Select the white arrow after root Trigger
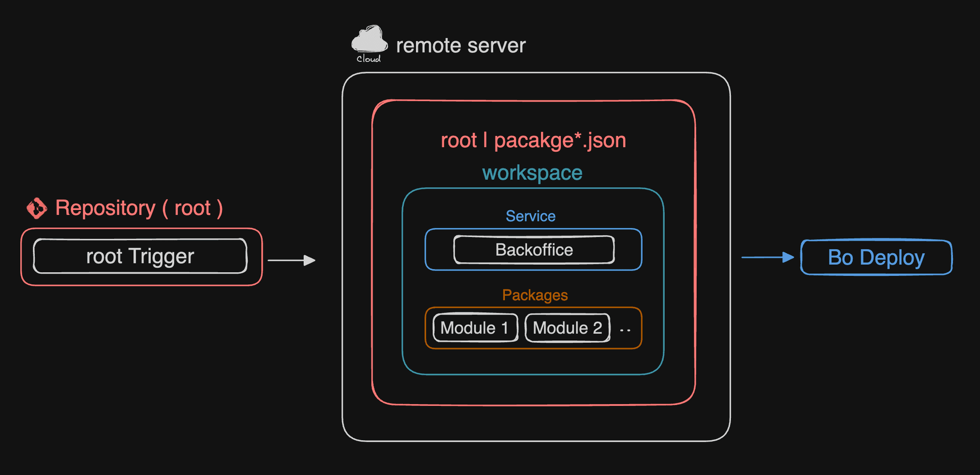980x475 pixels. (291, 260)
